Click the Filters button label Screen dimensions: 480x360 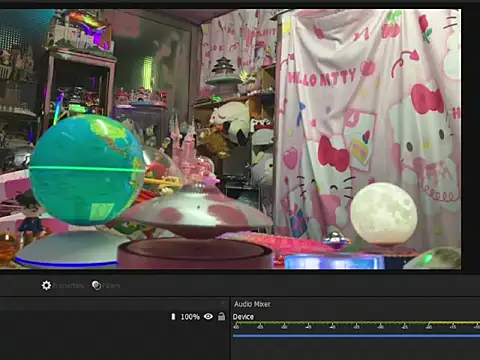(x=111, y=286)
